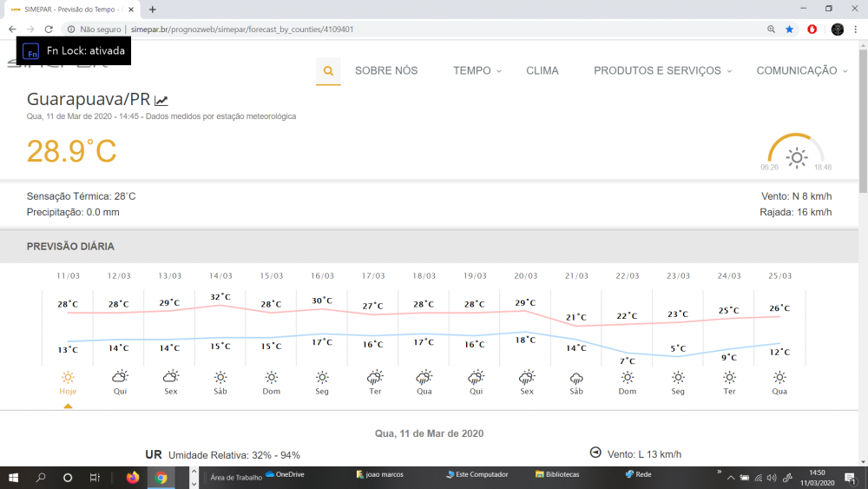Click the orange search magnifier icon
Screen dimensions: 868x489
(328, 71)
